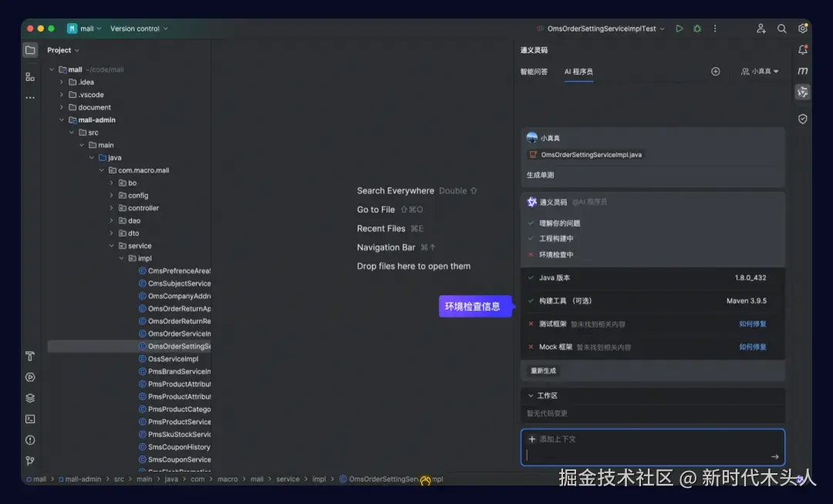Open the shield check tool window
The image size is (833, 504).
pyautogui.click(x=803, y=119)
